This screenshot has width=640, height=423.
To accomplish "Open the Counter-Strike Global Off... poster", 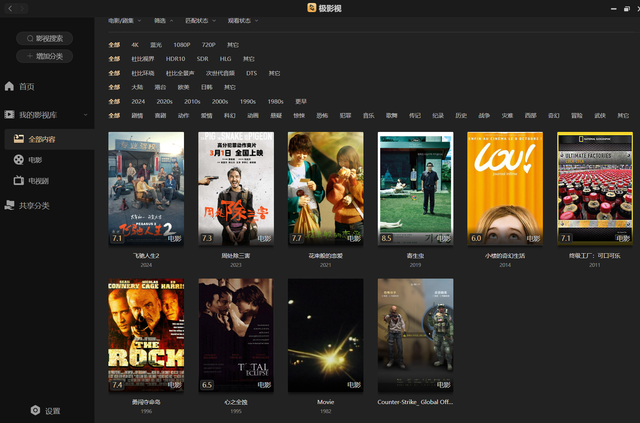I will [x=416, y=335].
